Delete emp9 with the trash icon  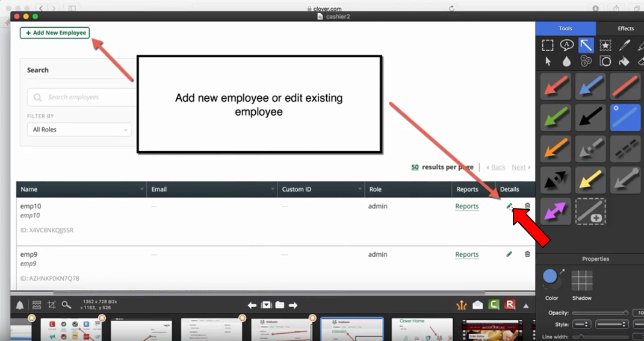[527, 254]
